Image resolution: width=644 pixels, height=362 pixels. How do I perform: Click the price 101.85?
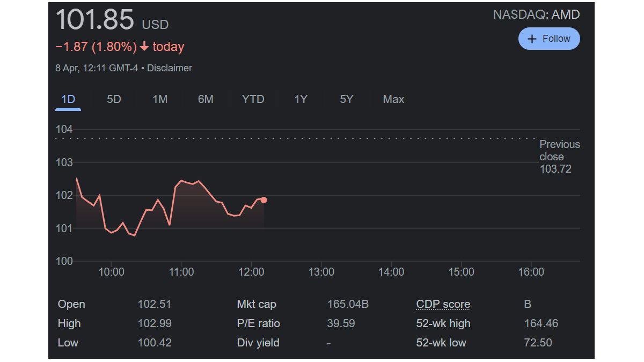tap(95, 20)
